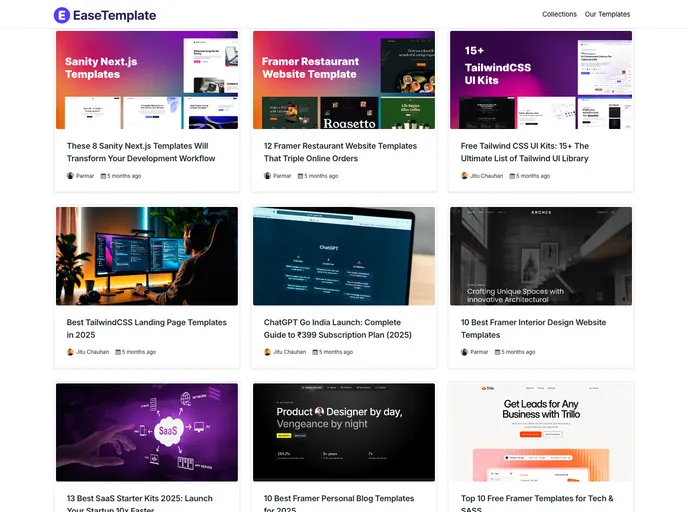
Task: Click '5 months ago' on Landing Page article
Action: (139, 352)
